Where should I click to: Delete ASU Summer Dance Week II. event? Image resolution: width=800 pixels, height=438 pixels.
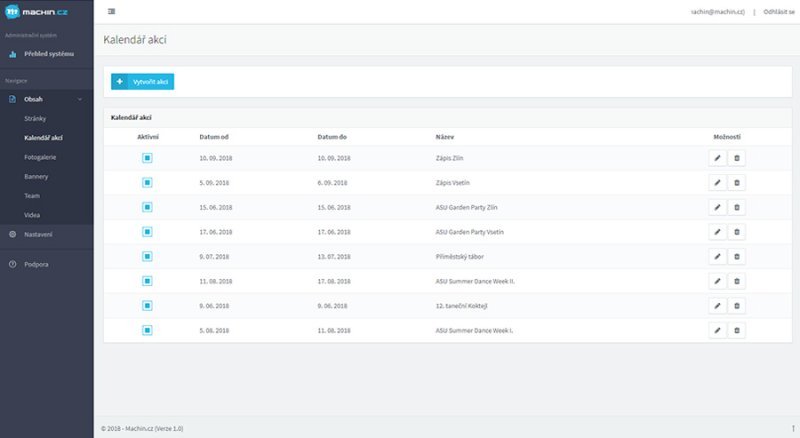point(737,281)
